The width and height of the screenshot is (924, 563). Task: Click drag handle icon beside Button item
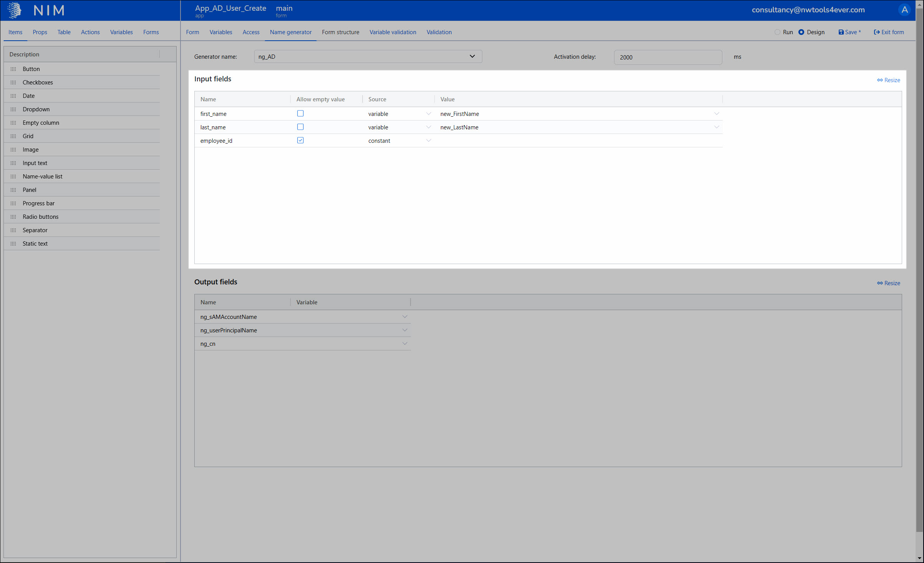coord(13,69)
